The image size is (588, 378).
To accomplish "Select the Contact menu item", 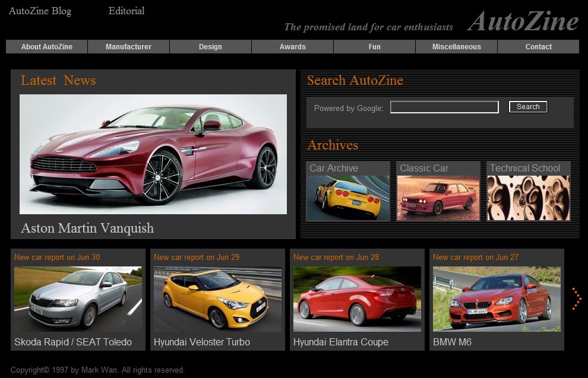I will coord(539,47).
